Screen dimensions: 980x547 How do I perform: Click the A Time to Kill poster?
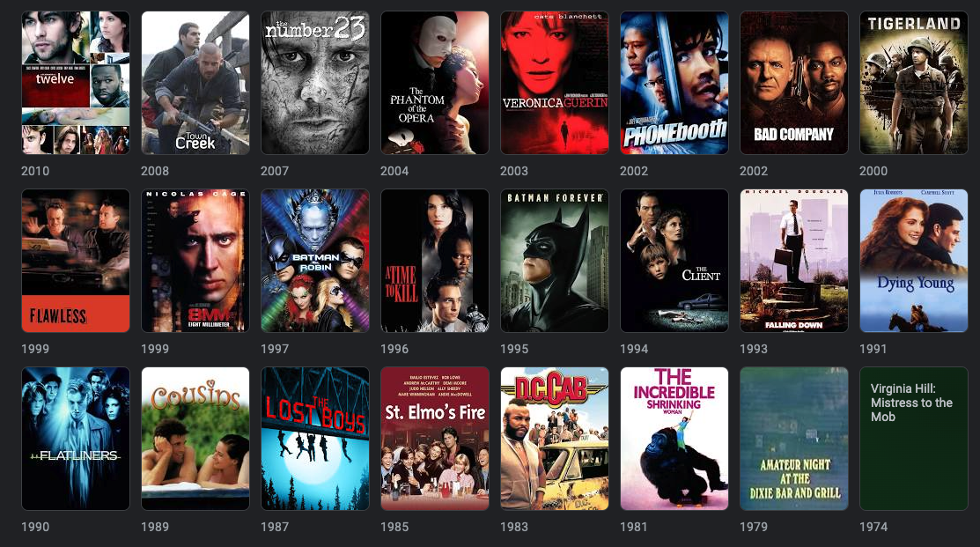435,261
